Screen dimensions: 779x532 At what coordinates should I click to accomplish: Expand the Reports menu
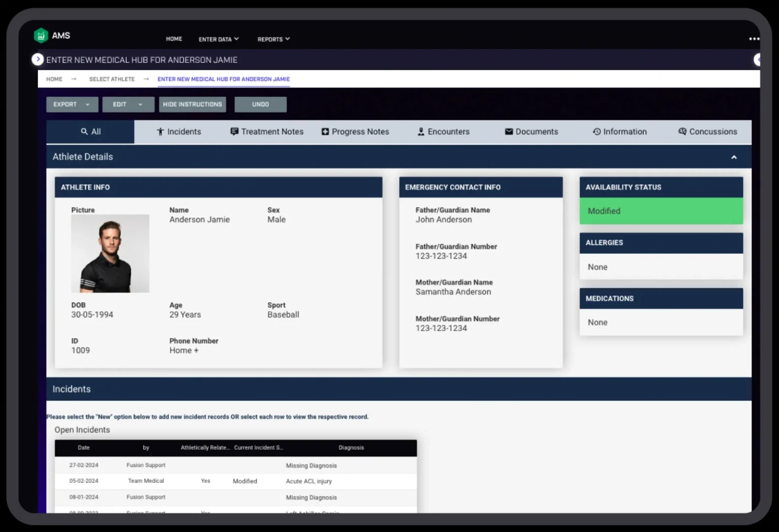pyautogui.click(x=273, y=39)
